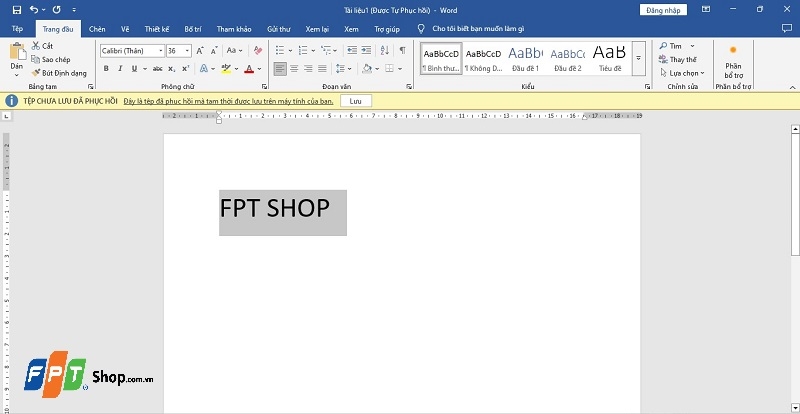This screenshot has height=414, width=800.
Task: Switch to the Chèn tab
Action: (x=97, y=29)
